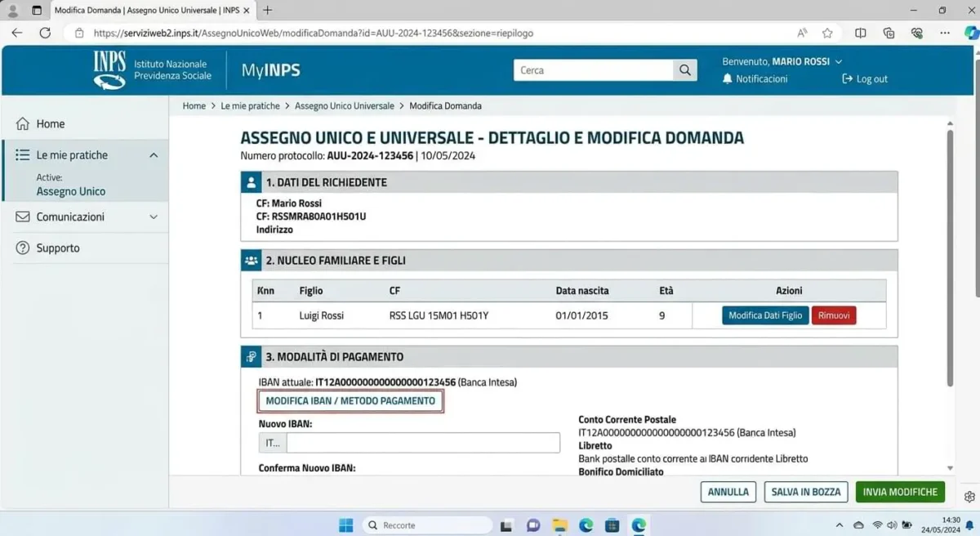Click the person icon on Dati del Richiedente
This screenshot has width=980, height=536.
253,181
